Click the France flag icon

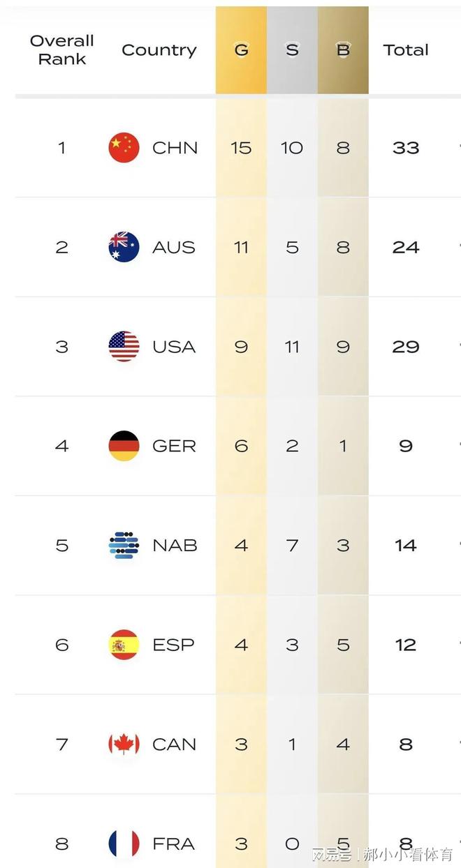124,844
